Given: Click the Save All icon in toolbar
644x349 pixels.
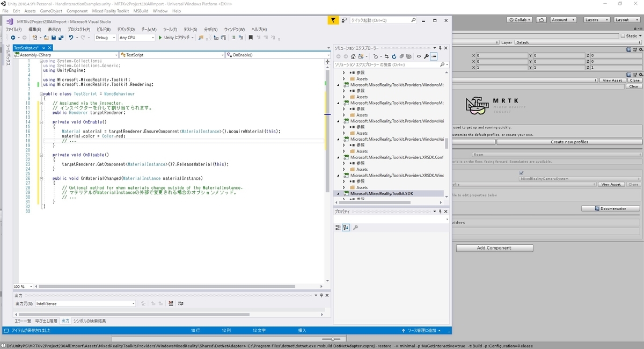Looking at the screenshot, I should [x=61, y=38].
